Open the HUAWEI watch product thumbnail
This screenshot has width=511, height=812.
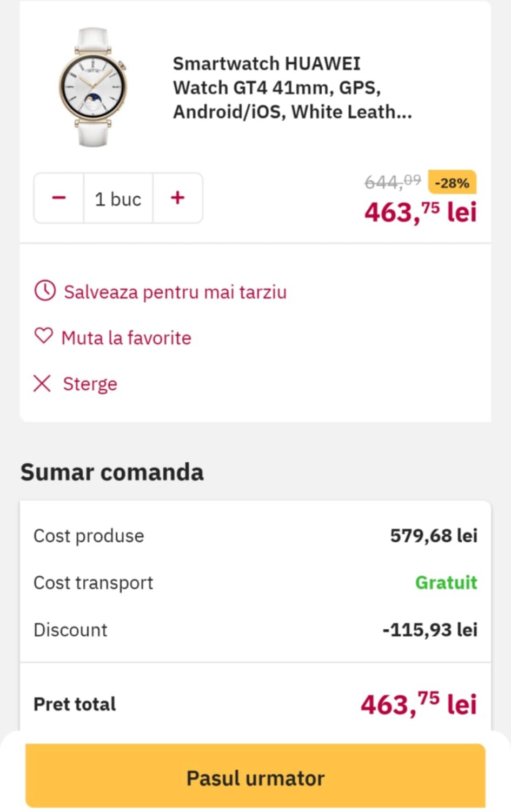pos(93,87)
